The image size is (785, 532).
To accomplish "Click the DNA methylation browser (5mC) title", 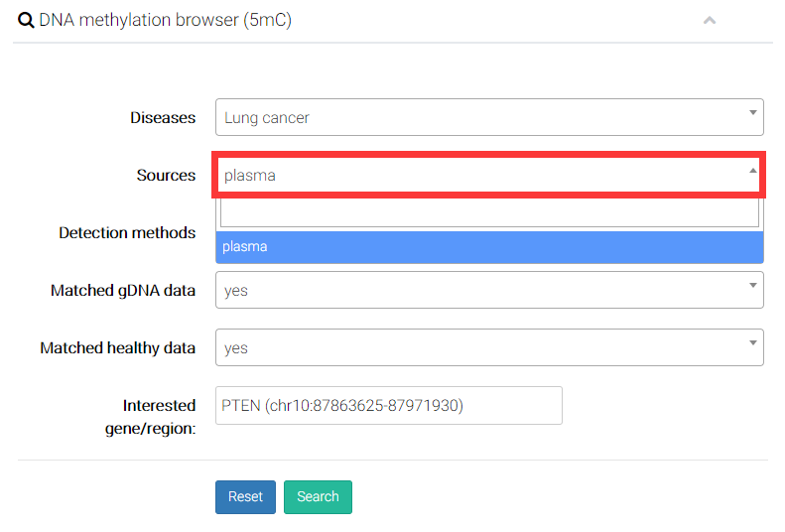I will tap(165, 20).
